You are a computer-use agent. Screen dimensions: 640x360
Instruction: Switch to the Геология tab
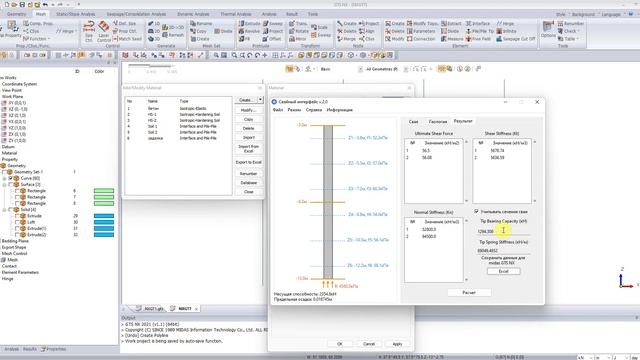pyautogui.click(x=438, y=122)
